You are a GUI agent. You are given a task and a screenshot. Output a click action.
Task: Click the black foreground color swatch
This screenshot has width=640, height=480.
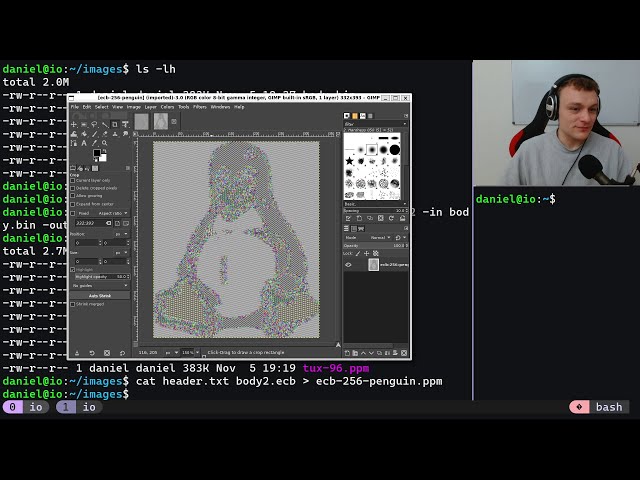coord(97,153)
